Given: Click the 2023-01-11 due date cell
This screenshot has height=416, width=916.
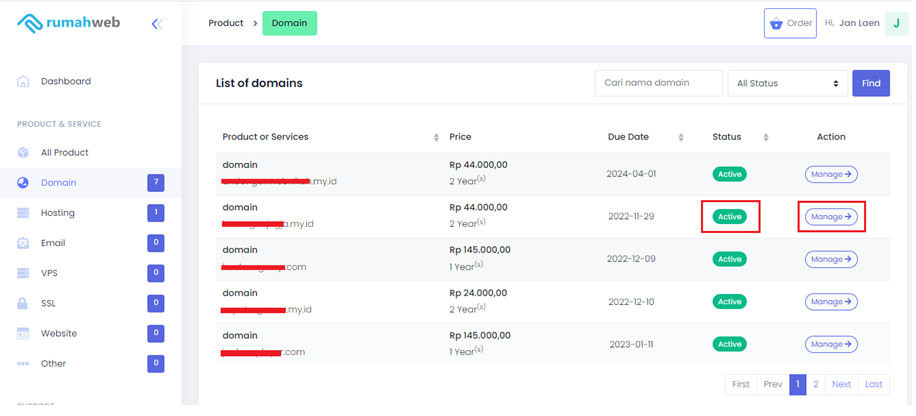Looking at the screenshot, I should point(631,344).
